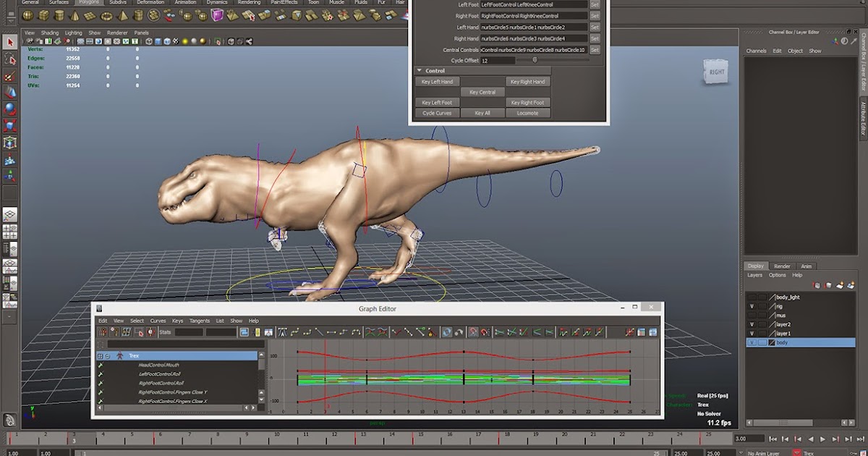Open Tangents menu in Graph Editor

click(199, 321)
